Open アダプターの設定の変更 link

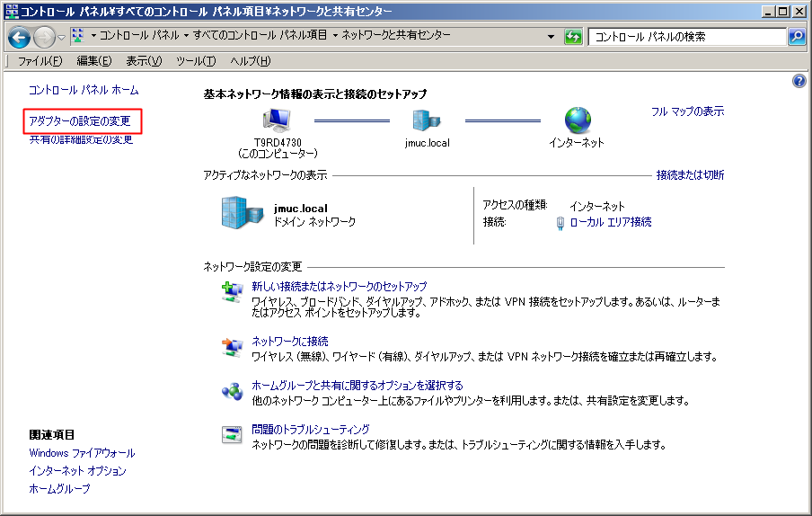80,121
